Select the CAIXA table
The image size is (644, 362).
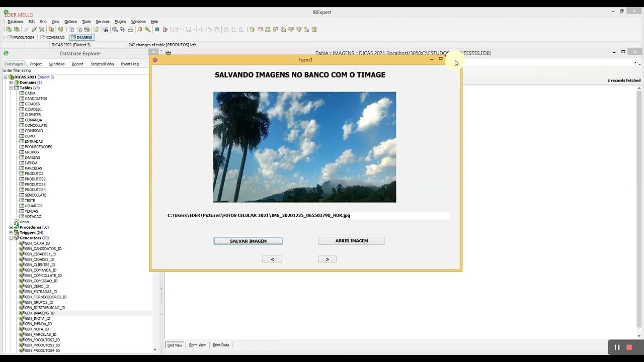30,93
